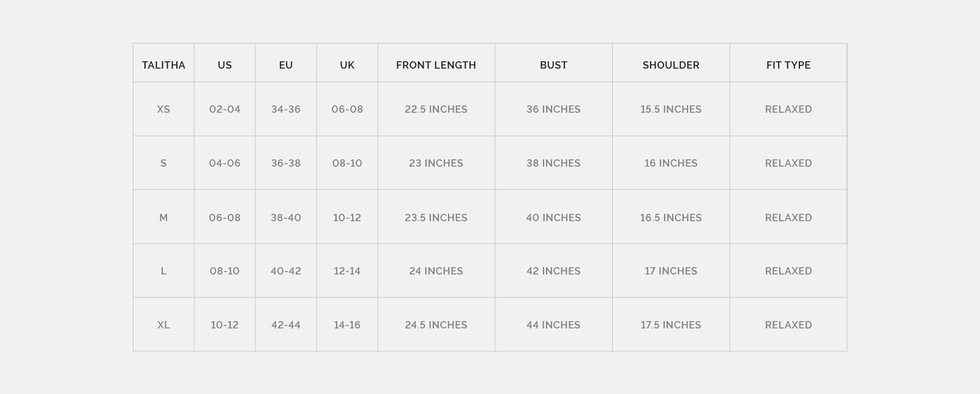Select the 38 INCHES bust cell
980x394 pixels.
pos(553,163)
